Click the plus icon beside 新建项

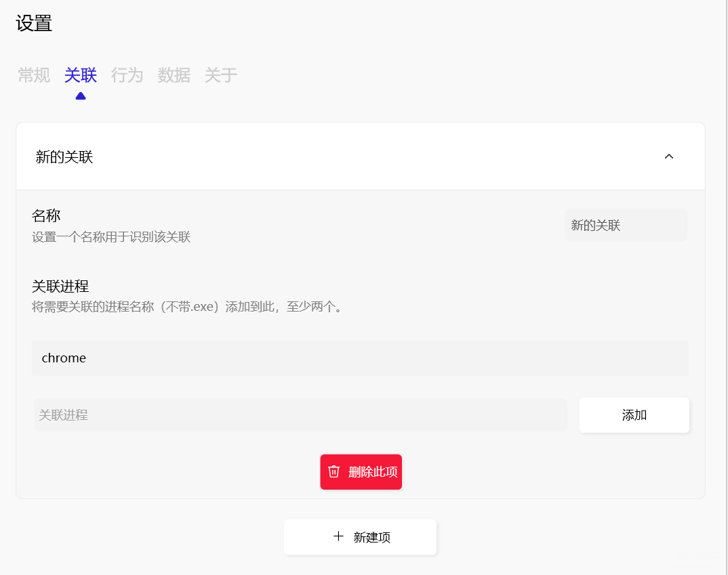tap(338, 536)
